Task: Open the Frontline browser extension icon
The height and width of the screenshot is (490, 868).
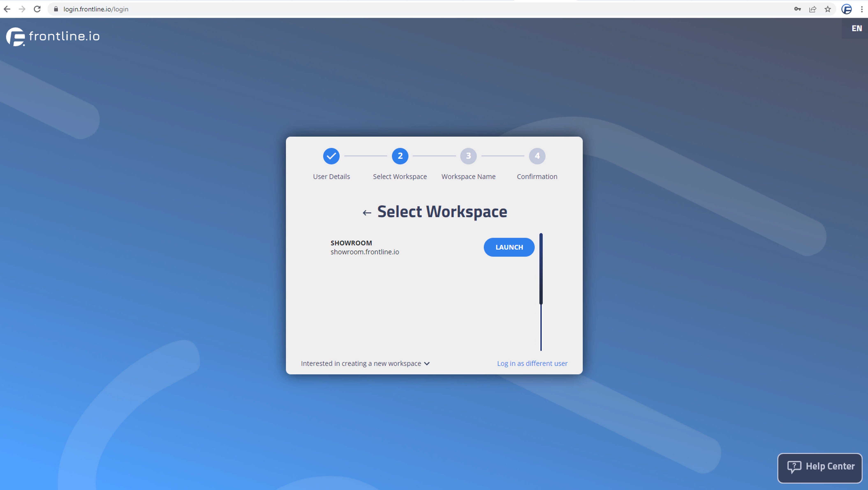Action: pos(846,9)
